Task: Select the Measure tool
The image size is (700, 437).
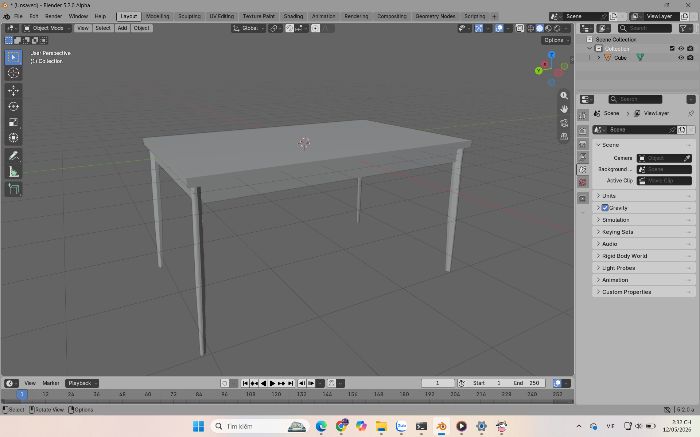Action: 13,172
